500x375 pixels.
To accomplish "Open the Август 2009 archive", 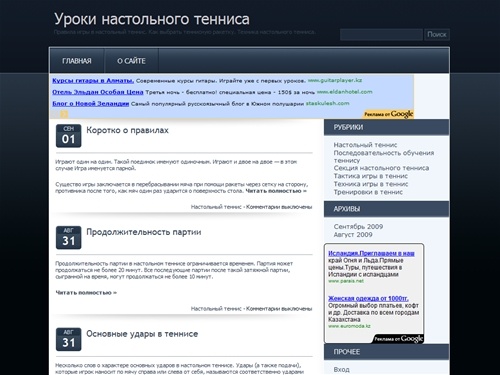I will pos(353,235).
